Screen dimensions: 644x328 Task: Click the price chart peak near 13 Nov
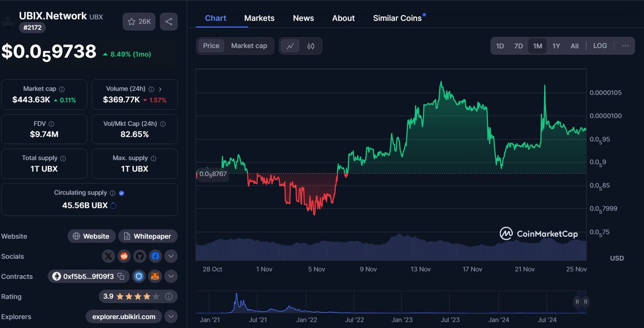(x=441, y=83)
